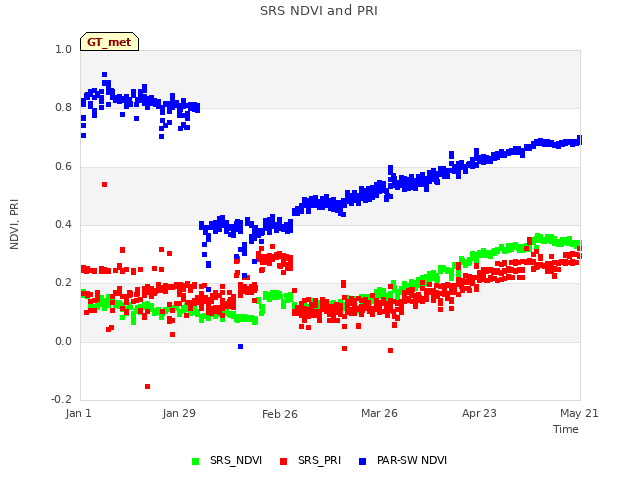Click the Time x-axis title

(566, 429)
